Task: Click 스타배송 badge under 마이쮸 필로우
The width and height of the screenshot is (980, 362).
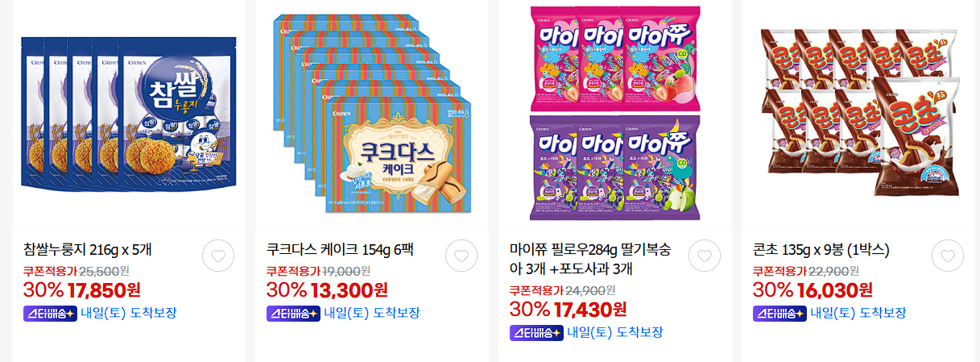Action: [x=536, y=333]
